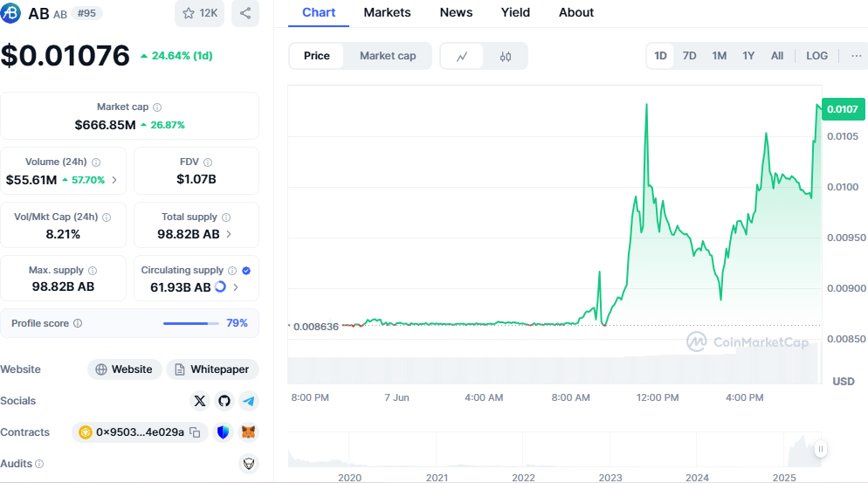The height and width of the screenshot is (483, 868).
Task: Switch to candlestick chart view
Action: tap(506, 56)
